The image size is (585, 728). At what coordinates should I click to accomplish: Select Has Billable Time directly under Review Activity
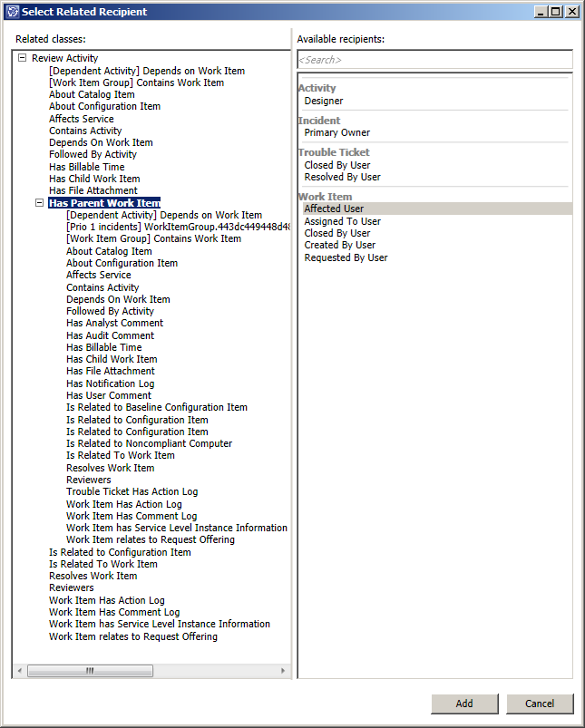(x=87, y=167)
